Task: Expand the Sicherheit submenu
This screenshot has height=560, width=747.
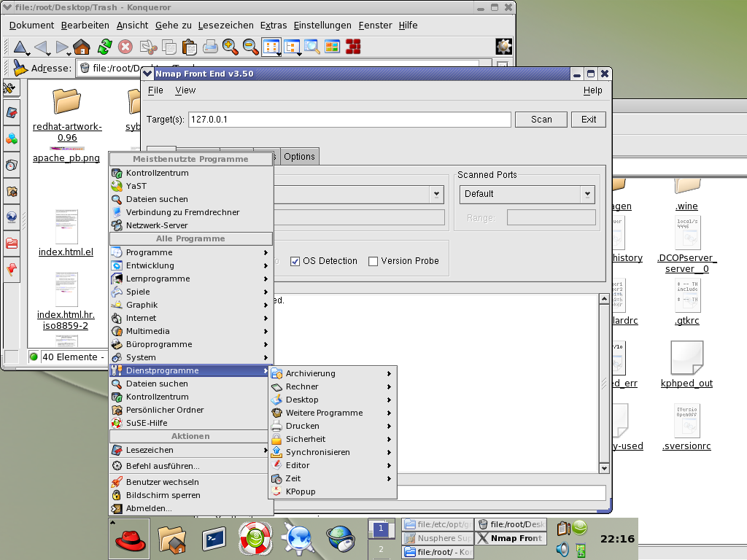Action: pyautogui.click(x=333, y=439)
